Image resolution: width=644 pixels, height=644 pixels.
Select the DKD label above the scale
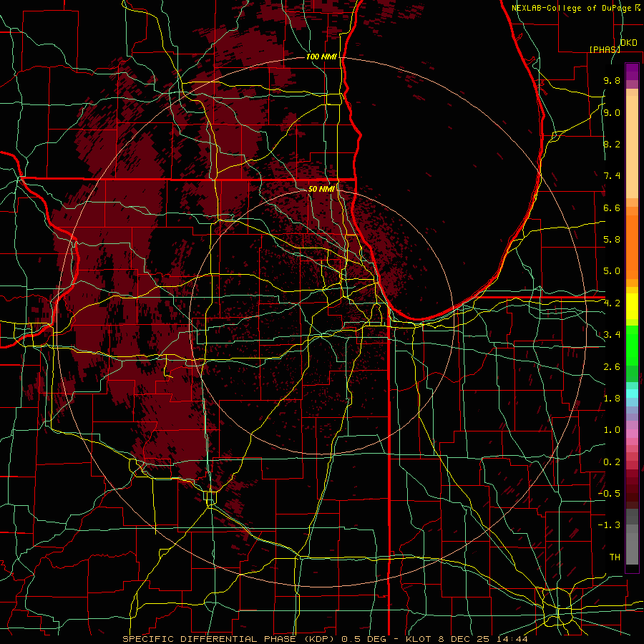coord(628,43)
